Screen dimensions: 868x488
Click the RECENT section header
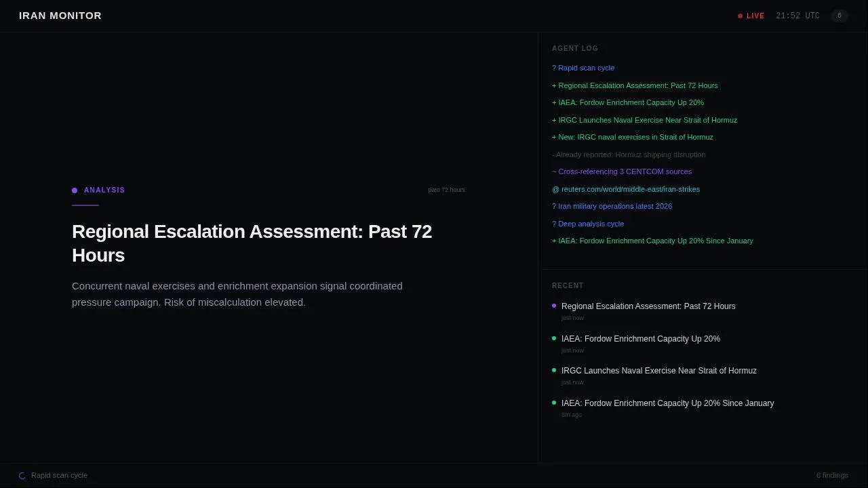coord(568,285)
